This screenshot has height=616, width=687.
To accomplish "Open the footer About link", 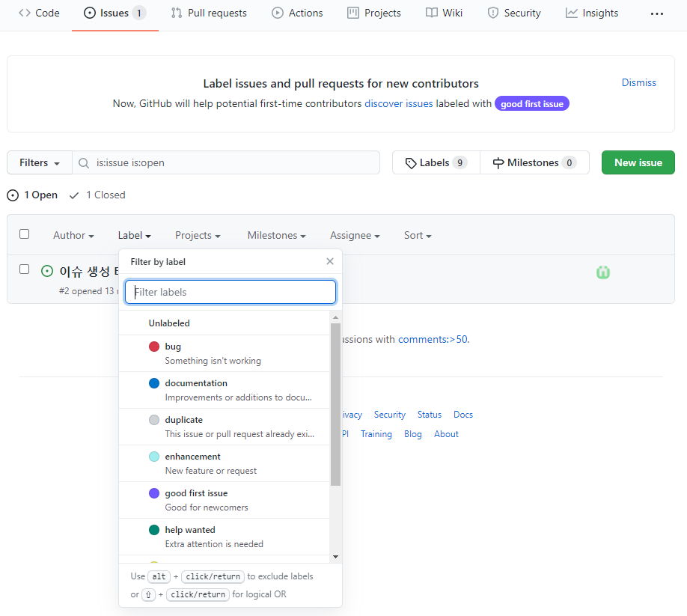I will 446,433.
